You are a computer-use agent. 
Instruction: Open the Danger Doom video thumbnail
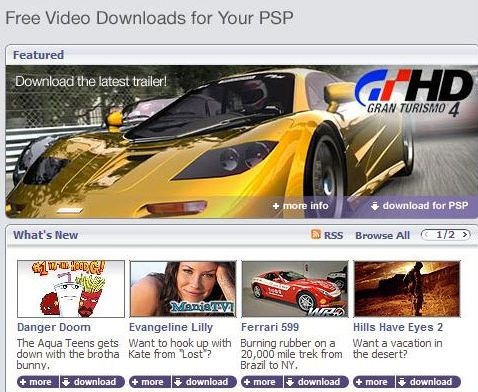tap(71, 289)
